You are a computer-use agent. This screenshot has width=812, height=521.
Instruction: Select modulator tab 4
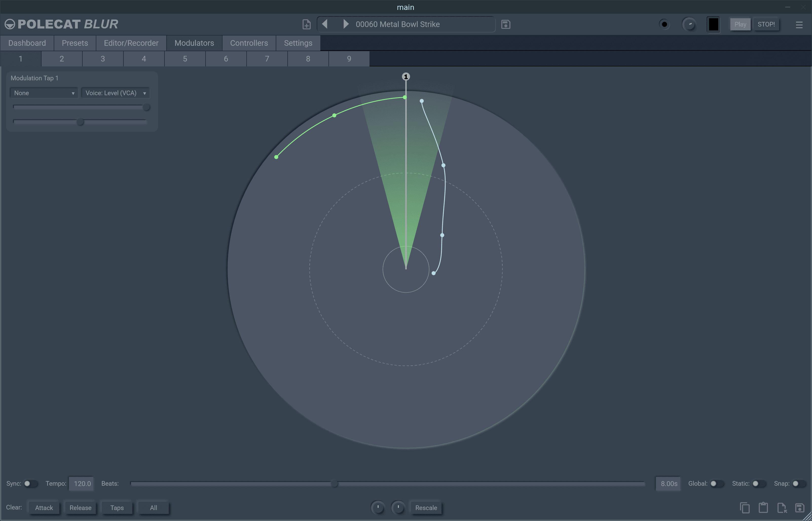point(144,59)
